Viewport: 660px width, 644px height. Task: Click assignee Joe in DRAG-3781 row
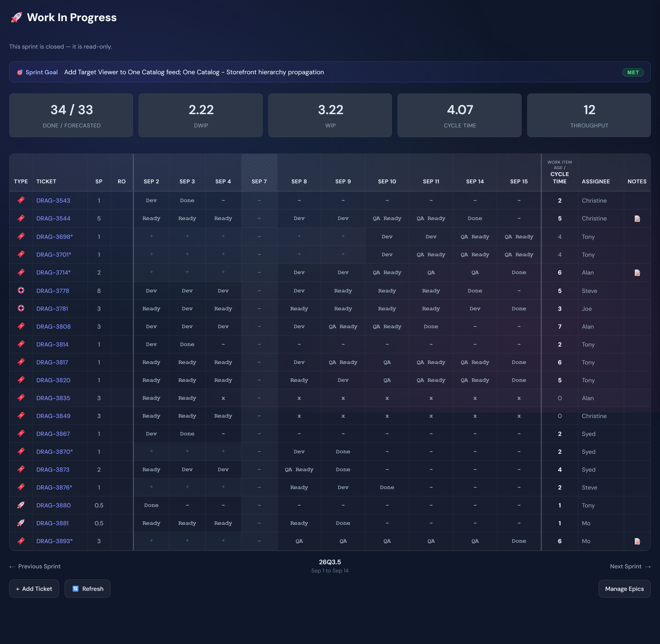[587, 308]
